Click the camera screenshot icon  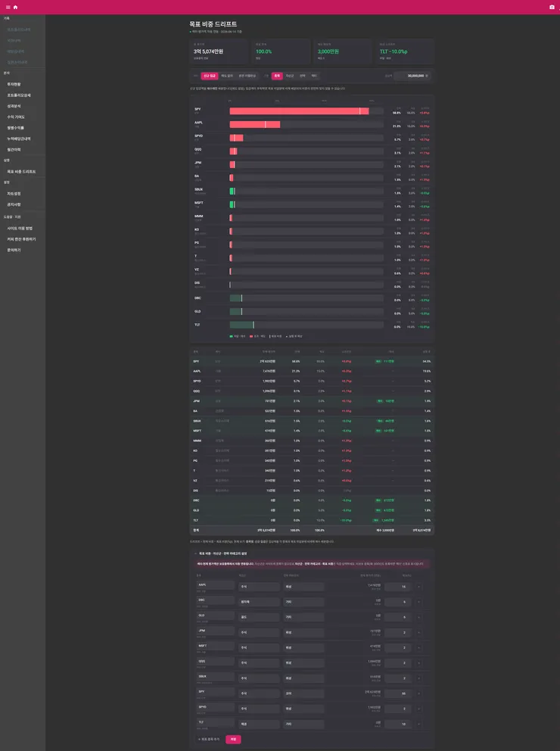coord(552,7)
